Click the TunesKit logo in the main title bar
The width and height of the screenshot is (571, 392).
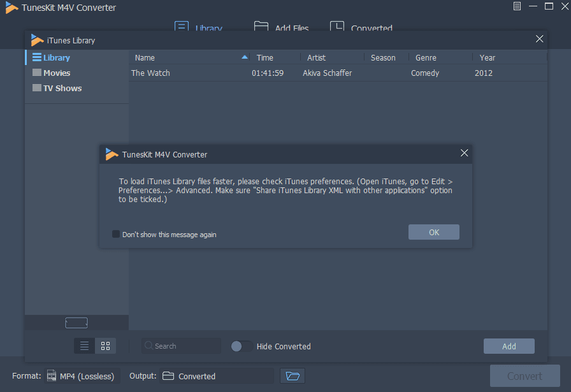click(11, 8)
